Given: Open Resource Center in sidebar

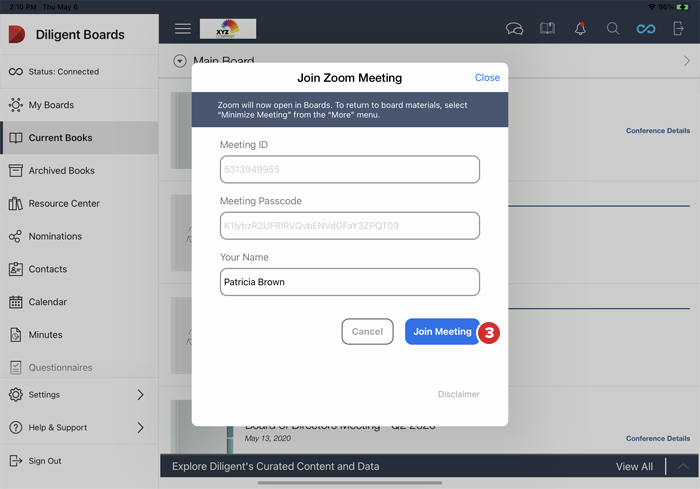Looking at the screenshot, I should pyautogui.click(x=64, y=204).
